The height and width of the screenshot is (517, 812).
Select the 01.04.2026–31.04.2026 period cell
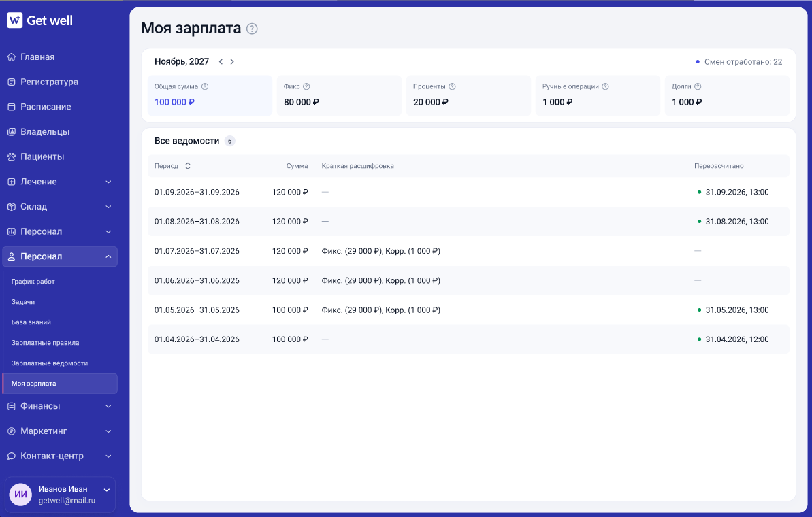click(x=197, y=339)
